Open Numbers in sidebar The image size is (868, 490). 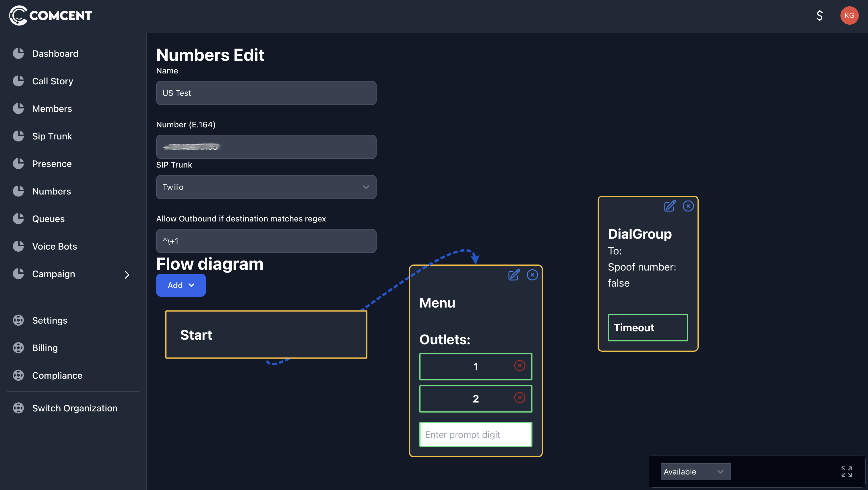(x=52, y=192)
